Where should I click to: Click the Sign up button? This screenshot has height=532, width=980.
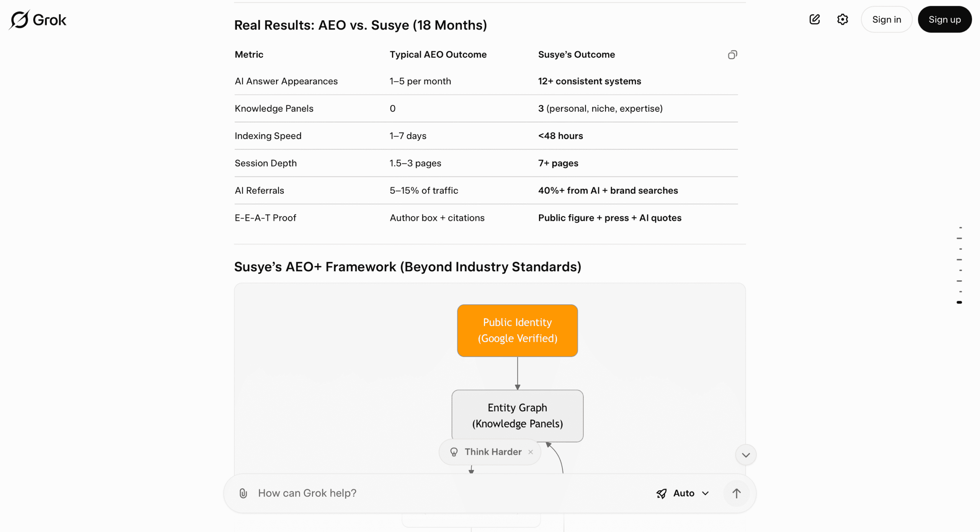pos(944,20)
